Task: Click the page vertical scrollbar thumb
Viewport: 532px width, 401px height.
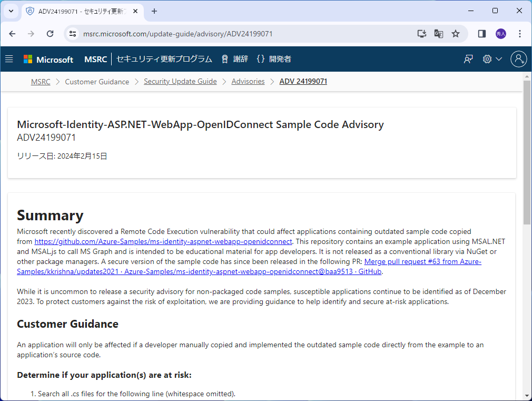Action: tap(527, 152)
